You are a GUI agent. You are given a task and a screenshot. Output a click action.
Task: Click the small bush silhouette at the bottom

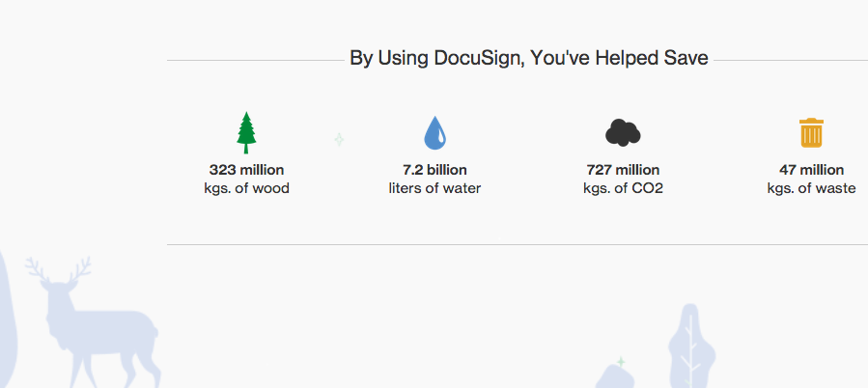616,376
